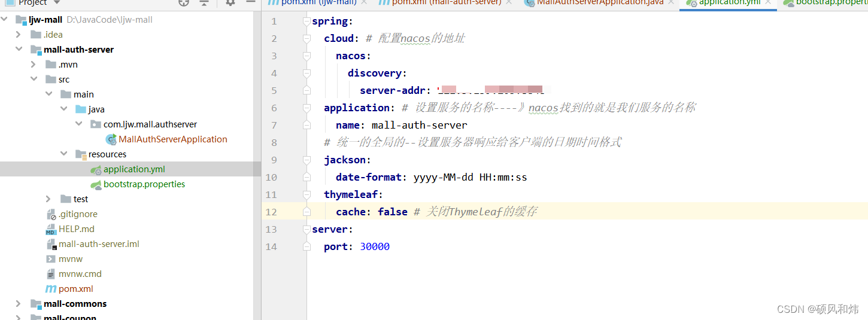
Task: Fold the application block at line 6
Action: click(306, 108)
